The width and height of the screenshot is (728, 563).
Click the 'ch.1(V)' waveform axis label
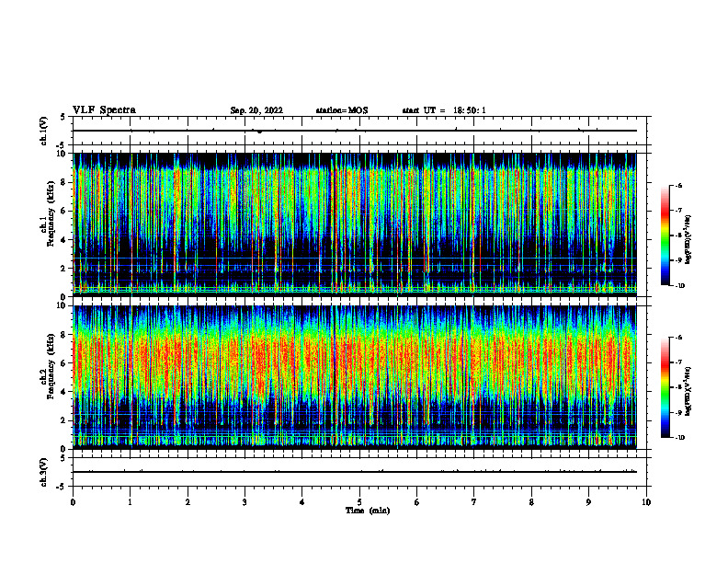[43, 131]
